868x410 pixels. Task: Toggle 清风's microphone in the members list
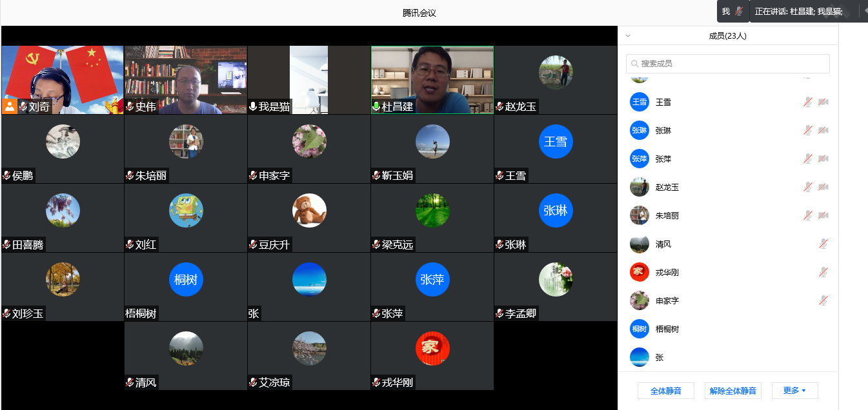pos(823,244)
